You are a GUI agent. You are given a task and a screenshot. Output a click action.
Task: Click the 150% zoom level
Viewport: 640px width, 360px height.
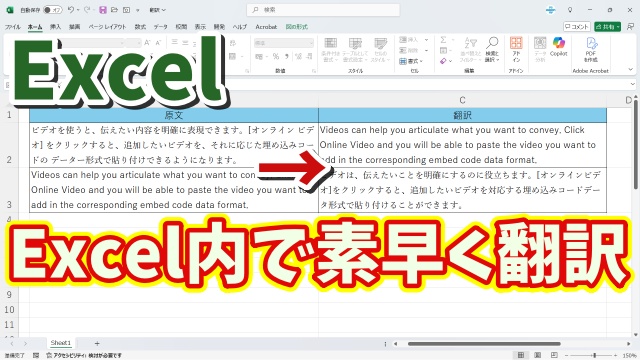(629, 356)
